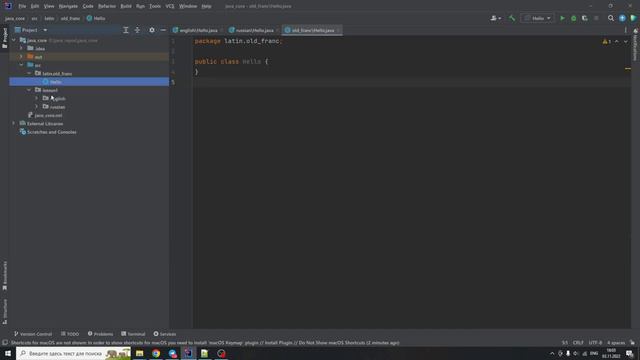
Task: Open the VCS menu
Action: click(x=170, y=6)
